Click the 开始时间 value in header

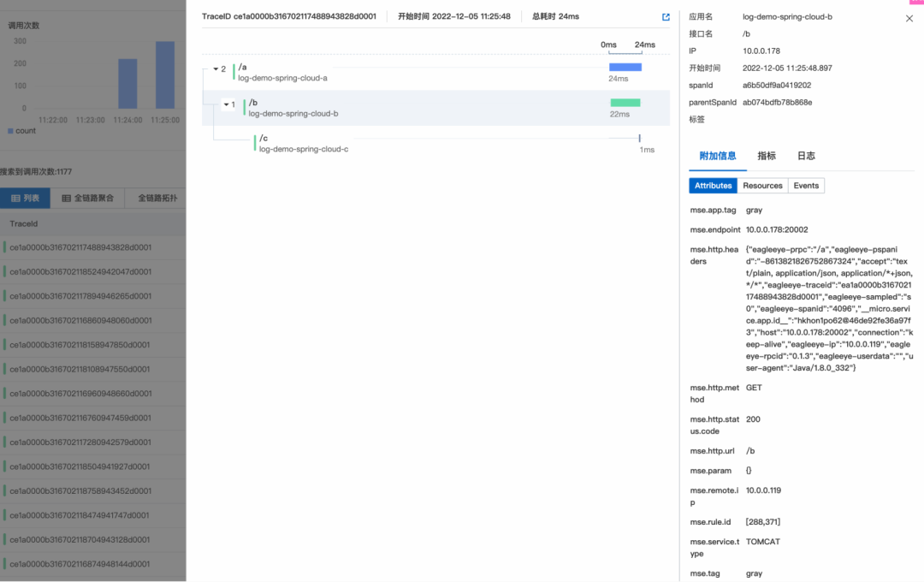[471, 16]
